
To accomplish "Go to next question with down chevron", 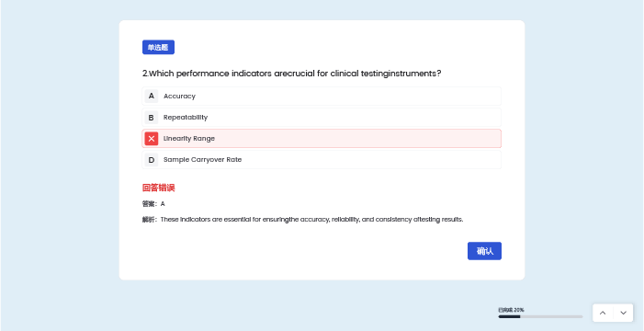I will click(x=623, y=313).
